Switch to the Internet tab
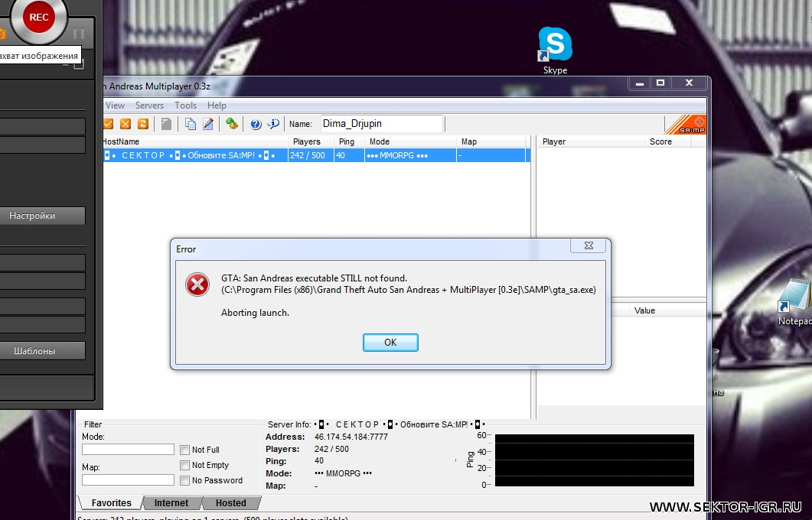This screenshot has height=520, width=812. (171, 503)
